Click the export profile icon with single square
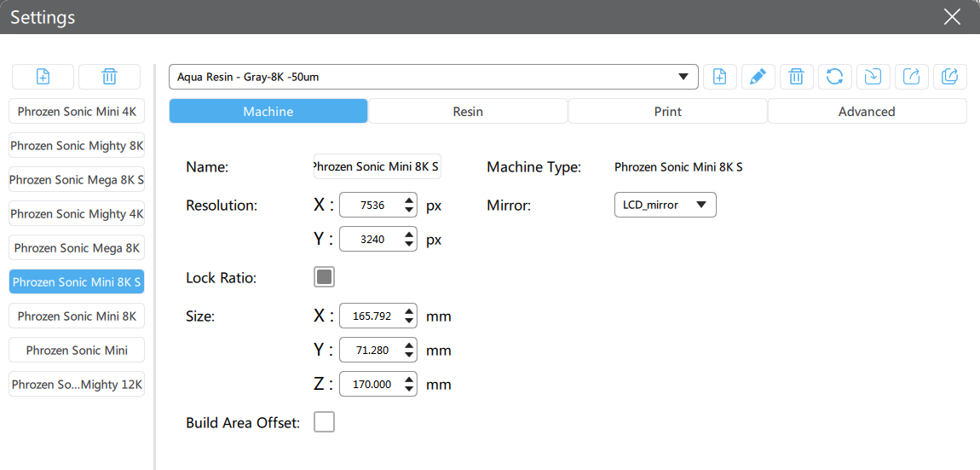The width and height of the screenshot is (980, 470). coord(911,77)
